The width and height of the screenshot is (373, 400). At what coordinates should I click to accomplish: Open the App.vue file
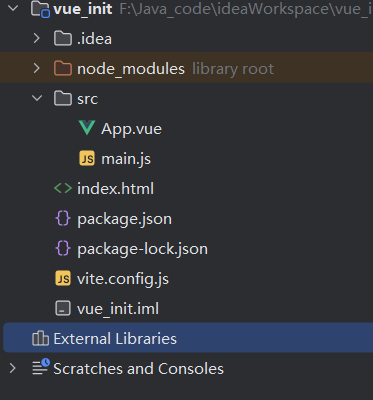click(132, 129)
